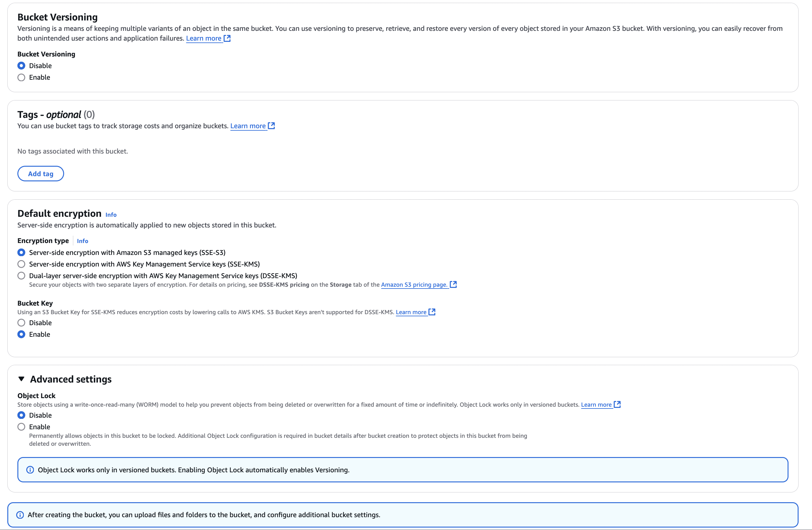Screen dimensions: 812x530
Task: Open the Info link beside Default encryption
Action: 111,214
